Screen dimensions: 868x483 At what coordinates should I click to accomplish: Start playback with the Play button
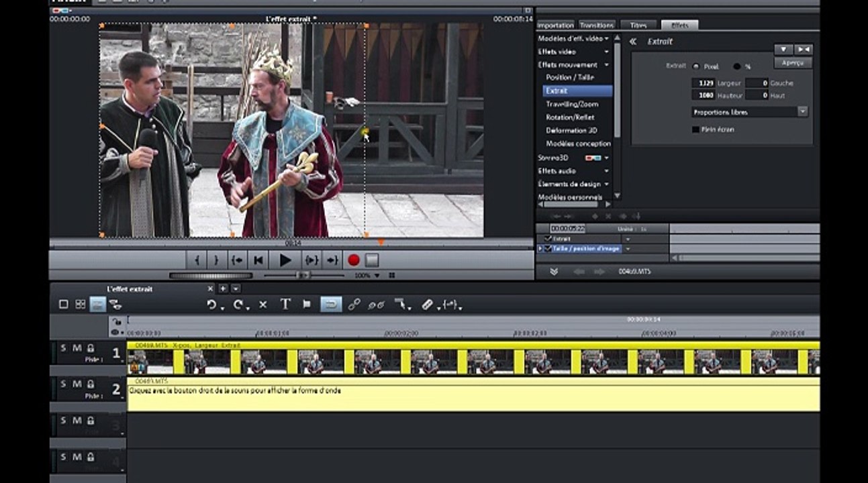pyautogui.click(x=285, y=260)
